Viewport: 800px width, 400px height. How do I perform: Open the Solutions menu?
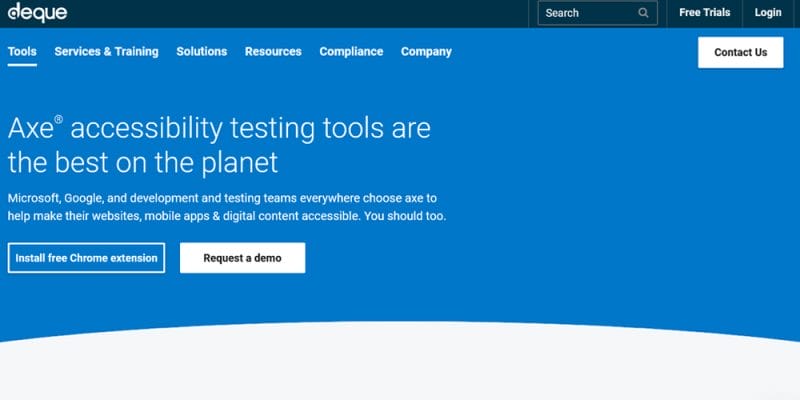coord(202,52)
